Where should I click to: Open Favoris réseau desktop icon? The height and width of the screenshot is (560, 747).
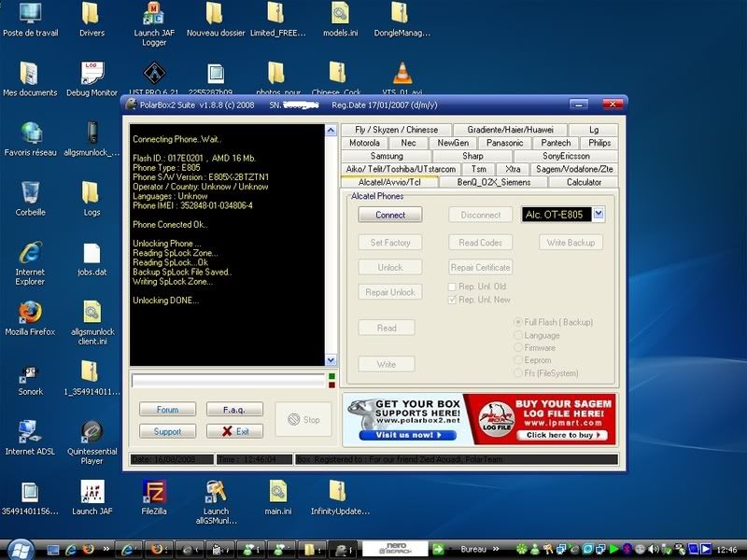point(30,138)
